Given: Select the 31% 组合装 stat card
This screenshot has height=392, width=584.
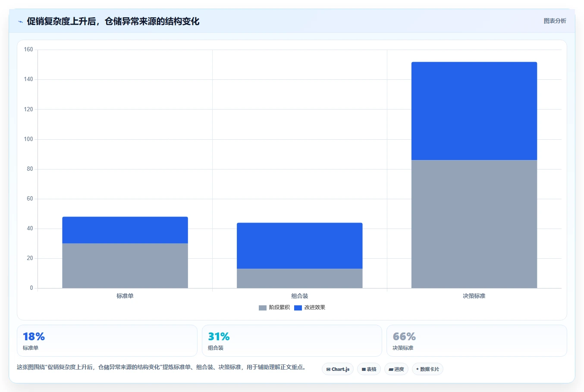Looking at the screenshot, I should coord(292,341).
